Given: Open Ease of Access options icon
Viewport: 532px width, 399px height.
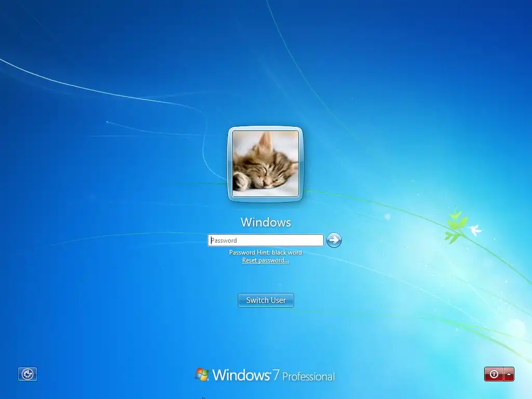Looking at the screenshot, I should pyautogui.click(x=28, y=374).
